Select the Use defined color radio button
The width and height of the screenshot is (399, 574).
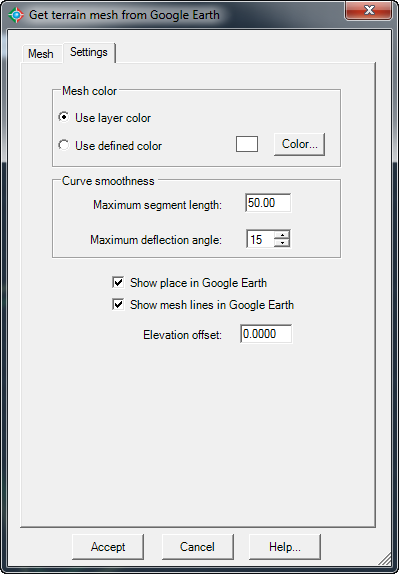(63, 145)
